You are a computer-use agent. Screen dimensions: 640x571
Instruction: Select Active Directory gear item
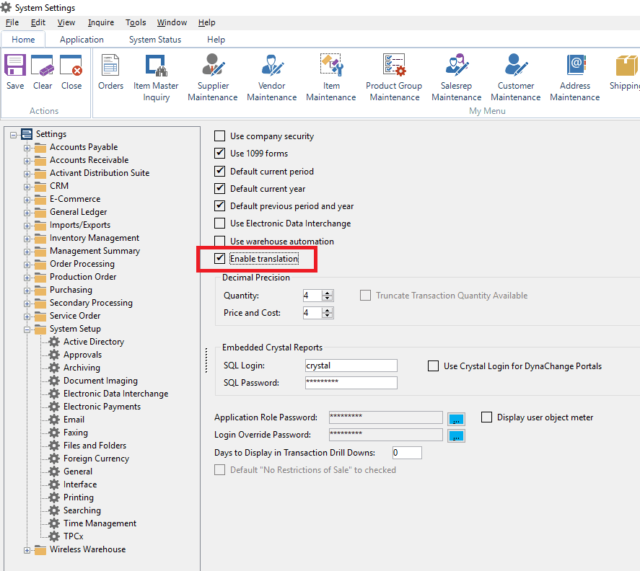pos(93,342)
